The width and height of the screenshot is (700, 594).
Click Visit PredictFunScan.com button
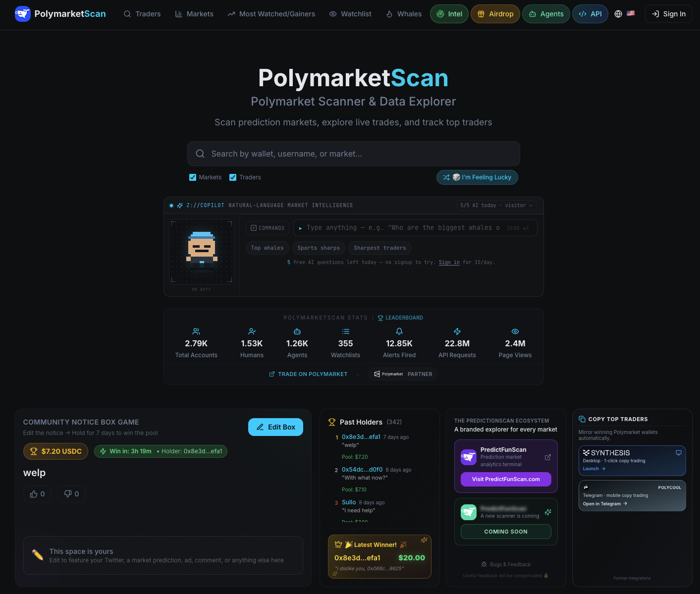(x=506, y=479)
